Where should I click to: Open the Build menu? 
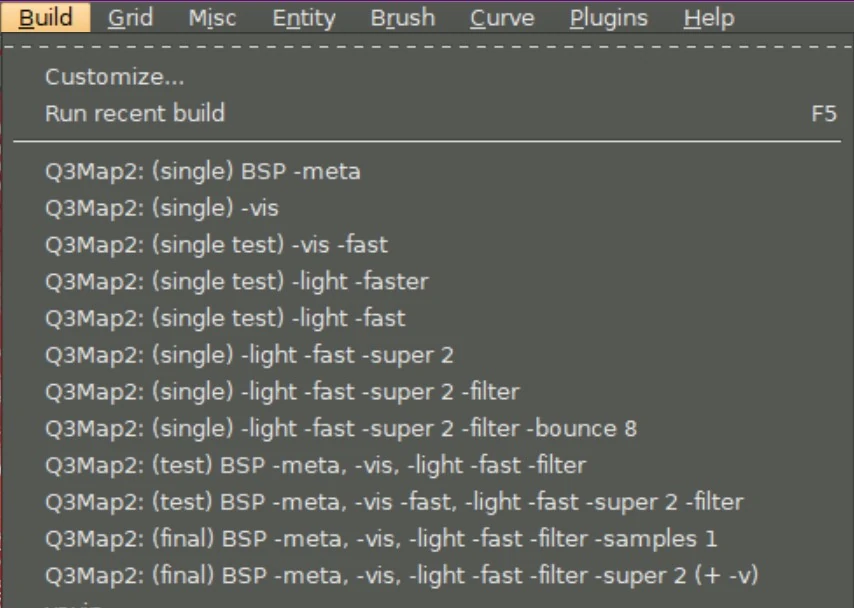(x=45, y=18)
